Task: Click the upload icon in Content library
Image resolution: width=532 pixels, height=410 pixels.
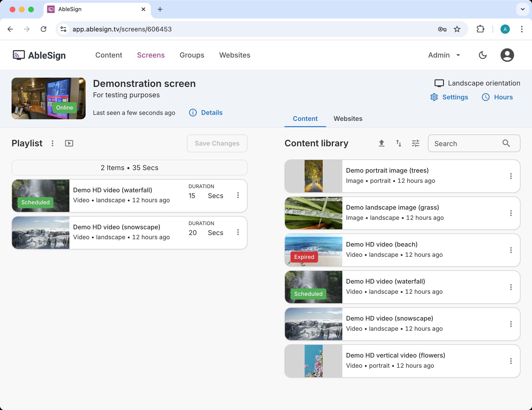Action: 381,143
